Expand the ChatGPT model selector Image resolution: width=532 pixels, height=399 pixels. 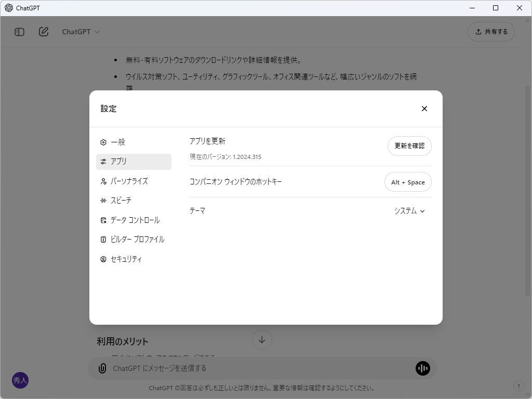click(x=81, y=32)
